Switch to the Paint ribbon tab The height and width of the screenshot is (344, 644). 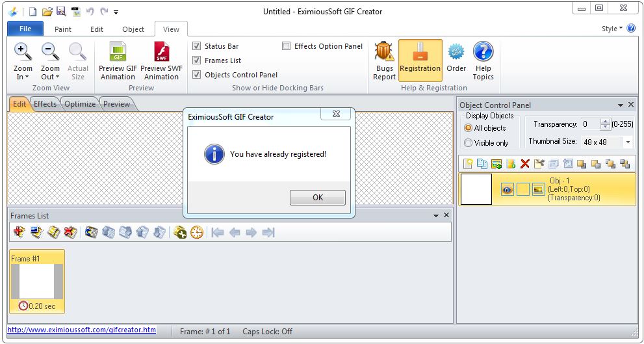click(63, 29)
